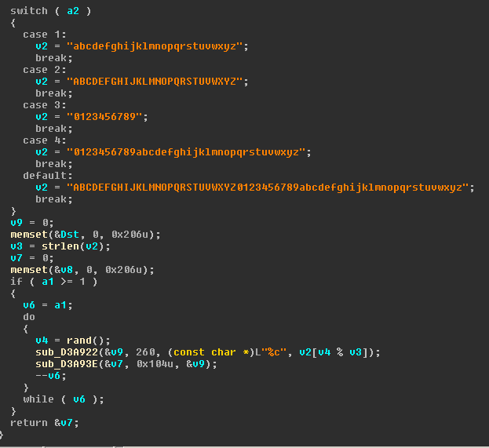Click the v8 variable in the second memset call

point(67,270)
